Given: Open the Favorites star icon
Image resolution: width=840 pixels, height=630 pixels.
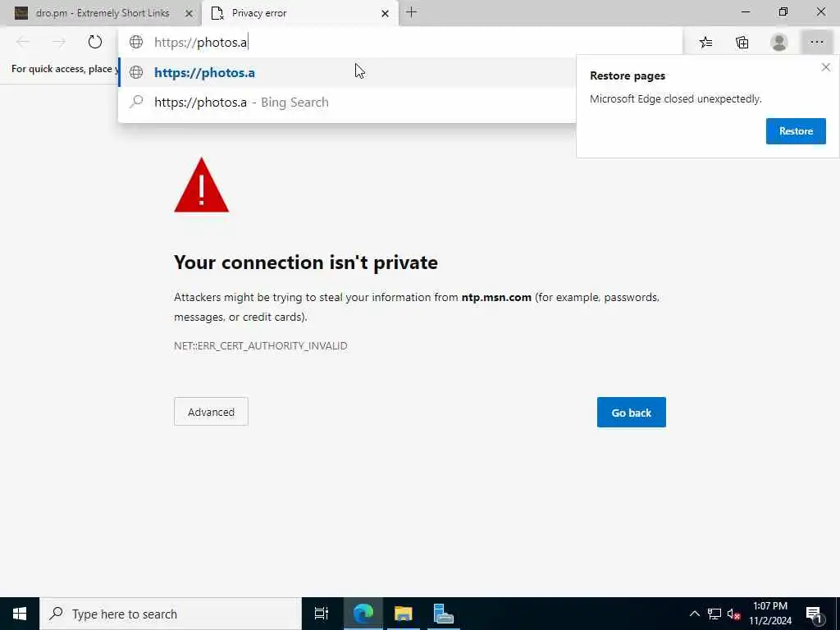Looking at the screenshot, I should point(705,43).
